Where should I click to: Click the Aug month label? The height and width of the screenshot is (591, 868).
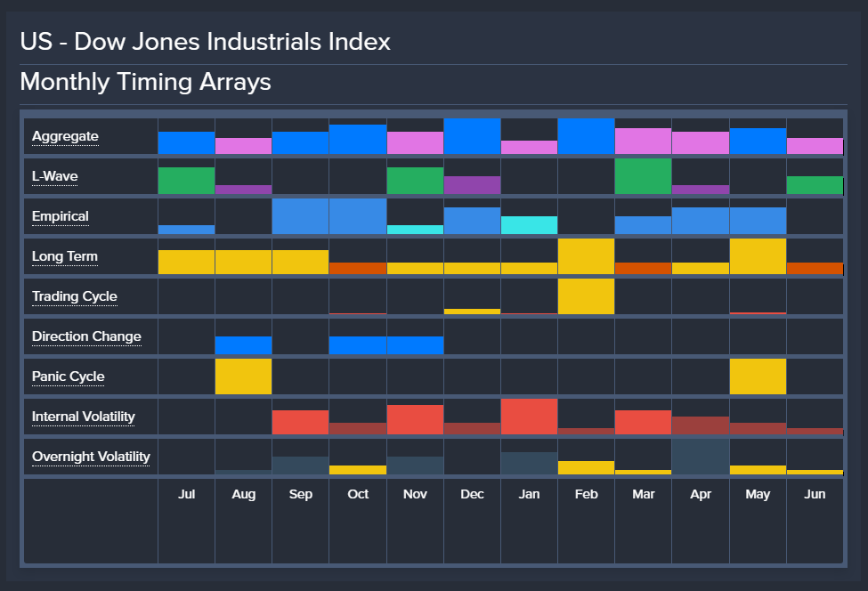coord(244,494)
